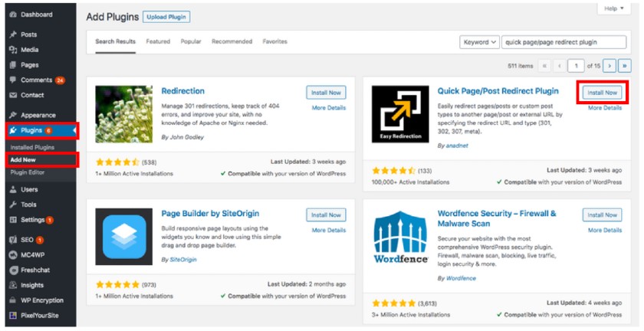Click the SiteOrigin author link

(x=183, y=260)
